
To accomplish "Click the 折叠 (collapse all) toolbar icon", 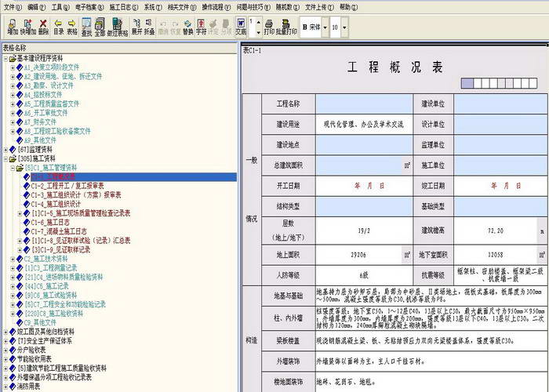I will click(x=150, y=27).
